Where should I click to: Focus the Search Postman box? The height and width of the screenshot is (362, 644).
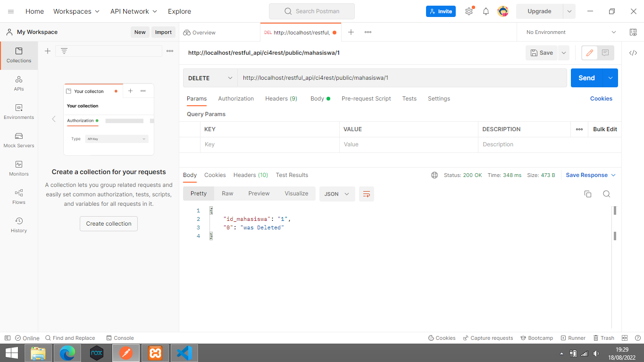tap(312, 11)
